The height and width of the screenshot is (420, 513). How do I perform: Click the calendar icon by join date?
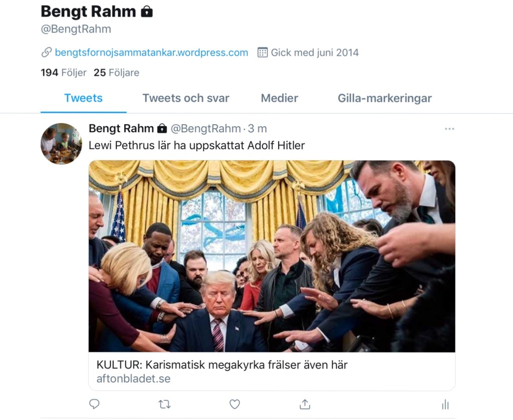click(263, 52)
